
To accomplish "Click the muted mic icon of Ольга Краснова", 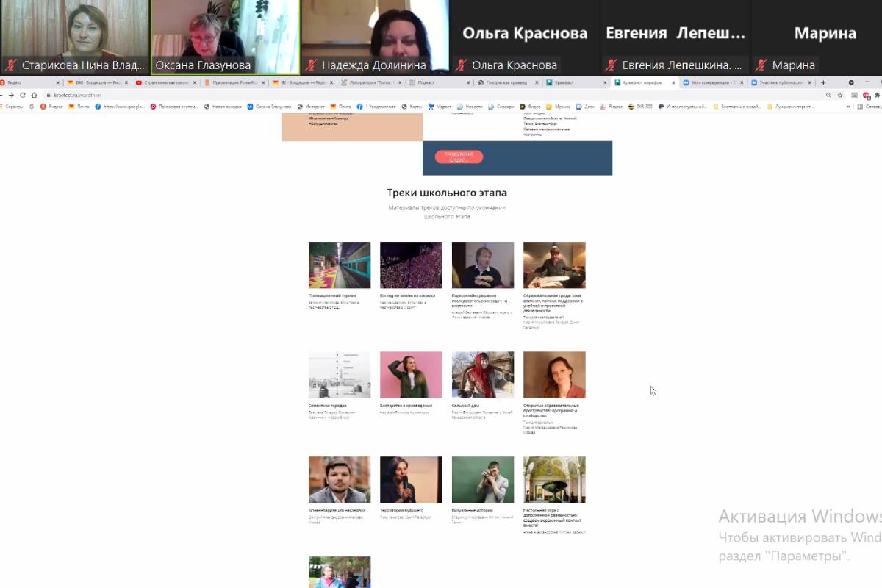I will click(462, 65).
